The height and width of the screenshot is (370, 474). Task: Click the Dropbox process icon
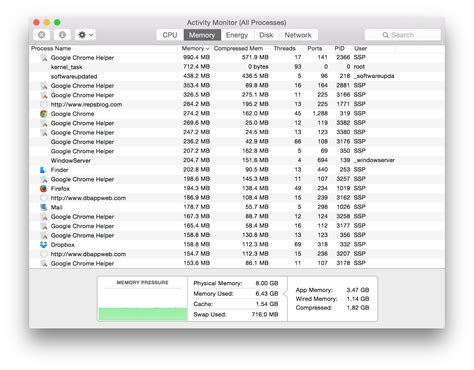(44, 245)
